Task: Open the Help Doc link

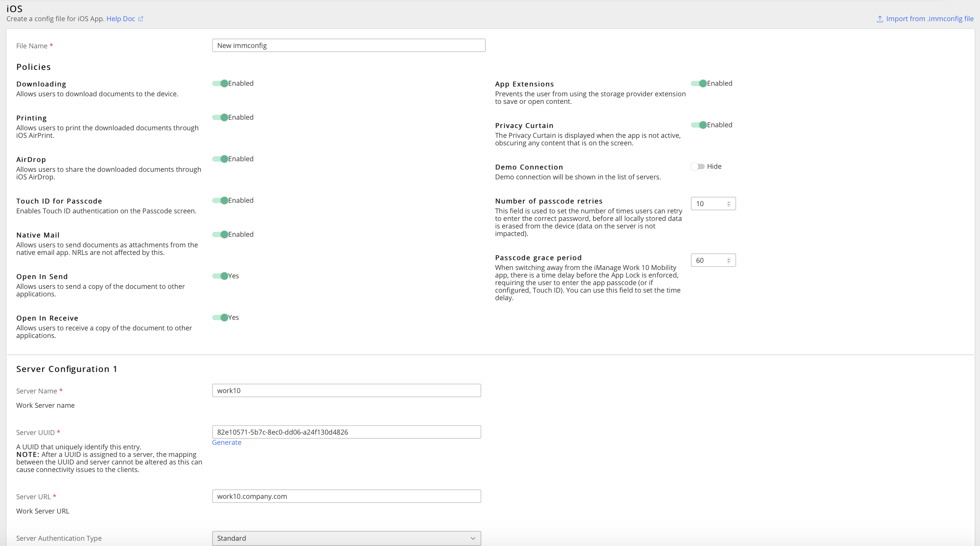Action: pos(120,19)
